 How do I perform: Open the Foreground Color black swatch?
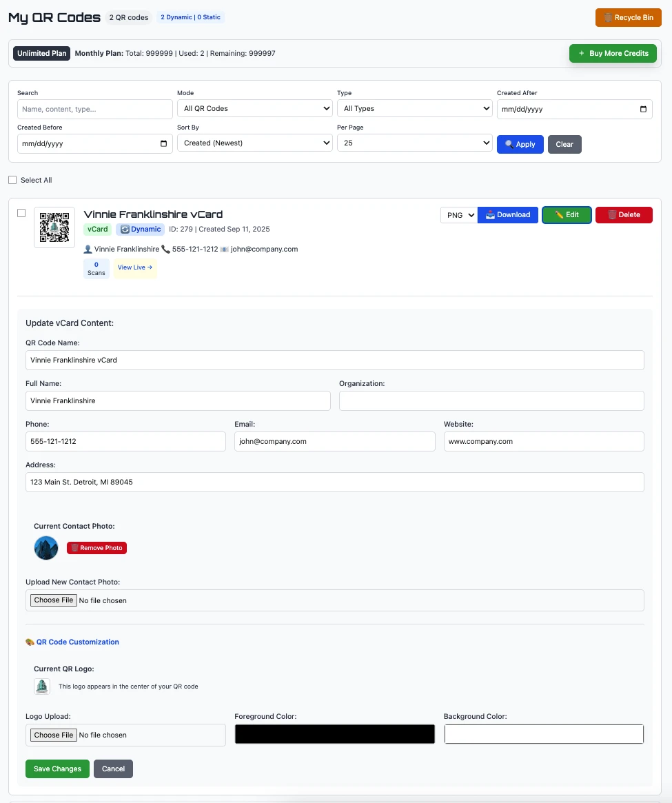pos(334,735)
